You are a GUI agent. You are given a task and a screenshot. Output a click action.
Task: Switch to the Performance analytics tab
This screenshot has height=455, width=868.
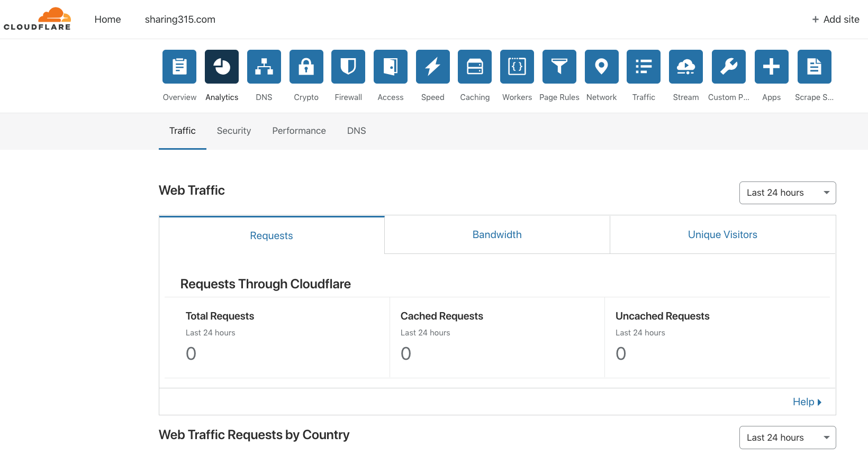299,131
